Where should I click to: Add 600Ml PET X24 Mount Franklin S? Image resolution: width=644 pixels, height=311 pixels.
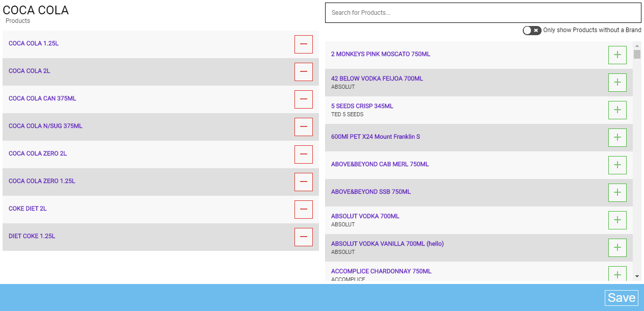point(618,138)
